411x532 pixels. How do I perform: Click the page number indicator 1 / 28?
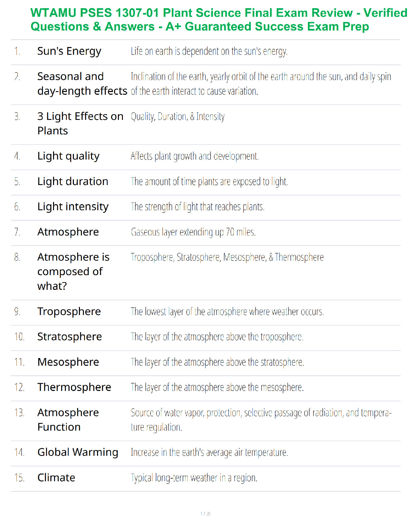click(205, 514)
